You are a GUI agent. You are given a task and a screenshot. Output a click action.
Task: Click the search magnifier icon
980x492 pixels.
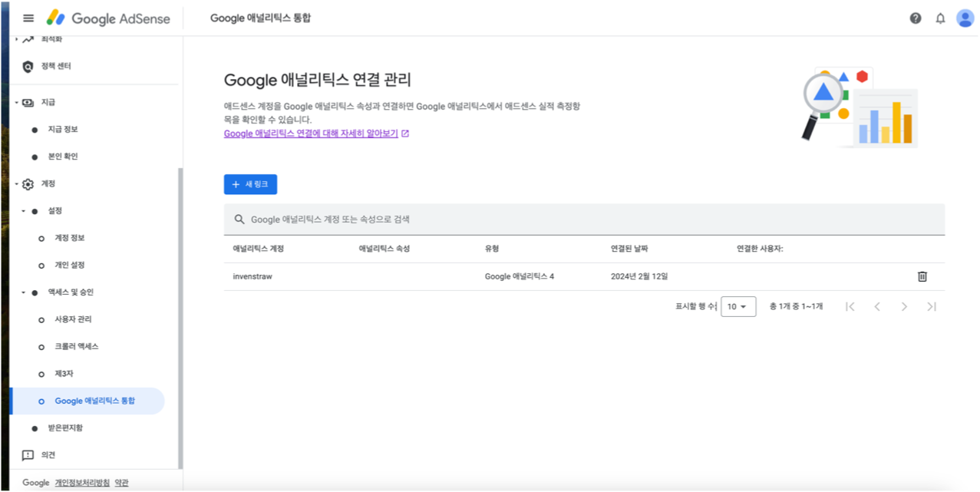tap(239, 220)
